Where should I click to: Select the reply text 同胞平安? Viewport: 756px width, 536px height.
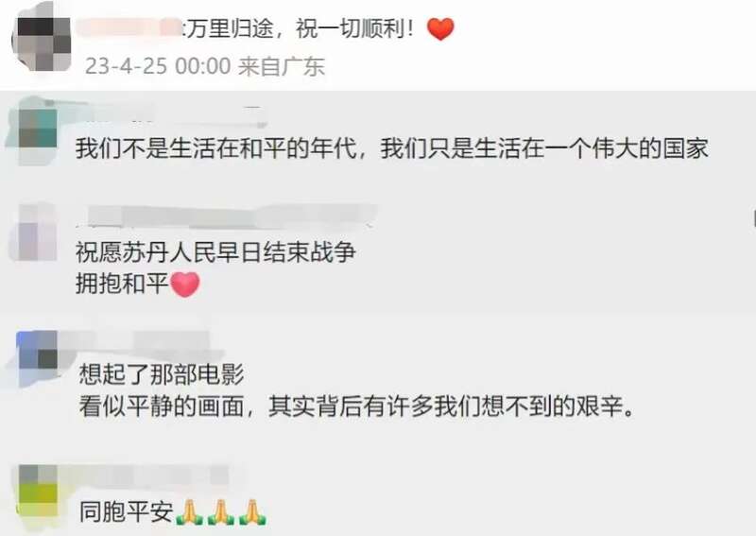[127, 512]
